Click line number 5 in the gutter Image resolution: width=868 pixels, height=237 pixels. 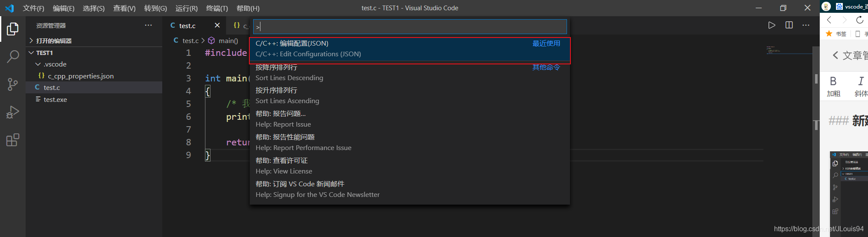click(188, 104)
